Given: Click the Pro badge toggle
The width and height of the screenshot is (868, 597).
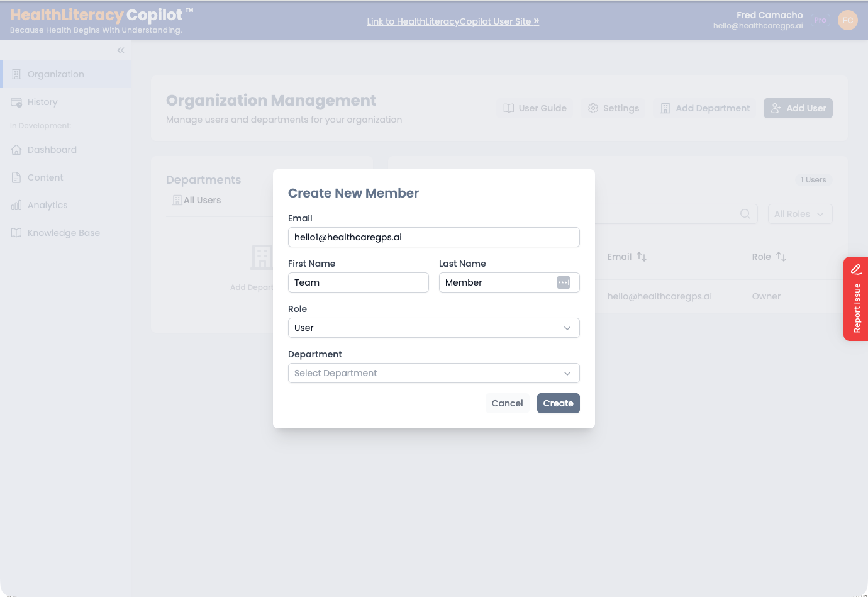Looking at the screenshot, I should point(820,20).
